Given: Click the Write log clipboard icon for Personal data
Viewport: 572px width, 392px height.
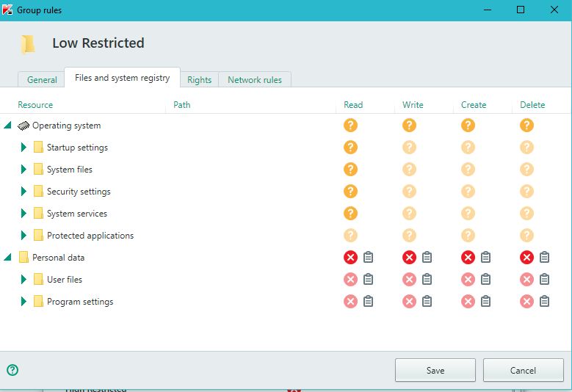Looking at the screenshot, I should [427, 257].
